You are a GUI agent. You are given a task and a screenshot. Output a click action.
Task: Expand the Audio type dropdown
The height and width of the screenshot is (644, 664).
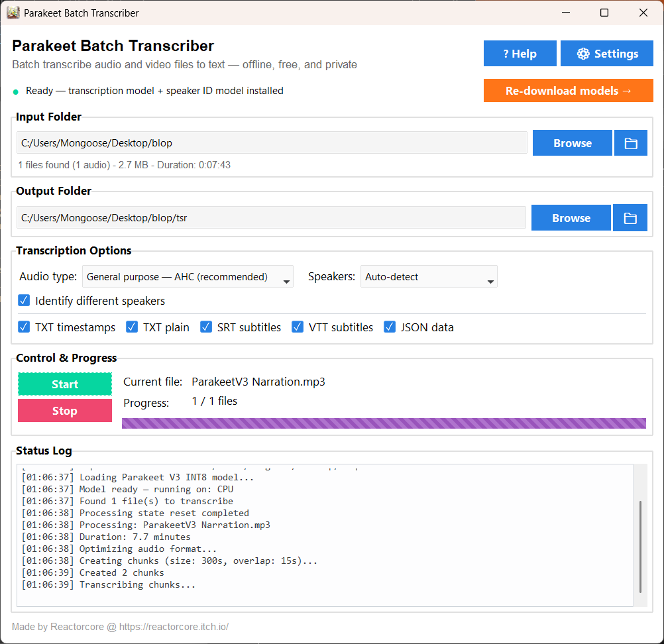coord(188,277)
